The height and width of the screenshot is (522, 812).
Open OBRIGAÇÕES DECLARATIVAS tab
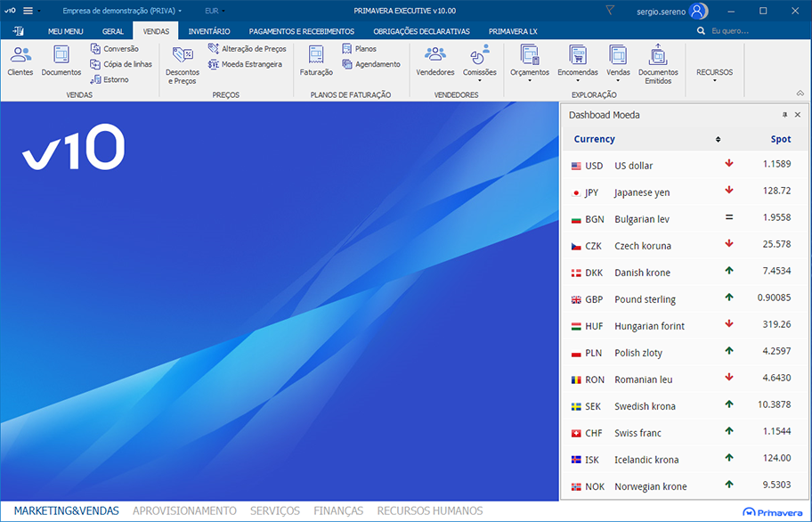421,31
